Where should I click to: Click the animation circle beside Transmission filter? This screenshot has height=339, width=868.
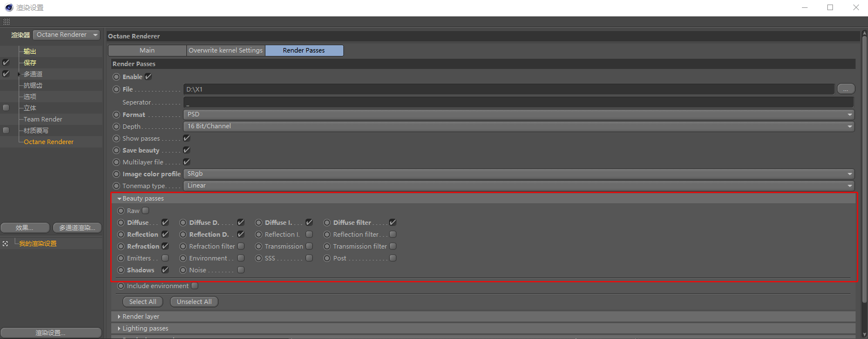pyautogui.click(x=327, y=246)
